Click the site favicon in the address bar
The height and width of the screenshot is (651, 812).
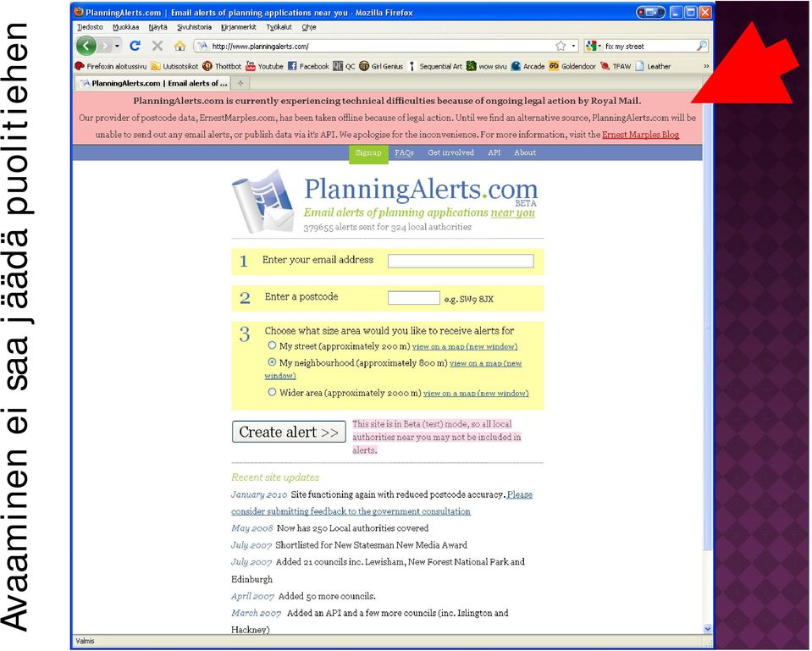(202, 46)
